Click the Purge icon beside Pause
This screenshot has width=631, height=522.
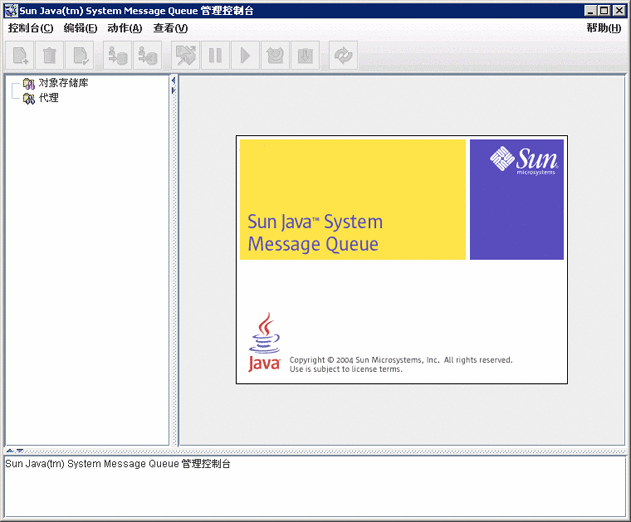pyautogui.click(x=186, y=55)
